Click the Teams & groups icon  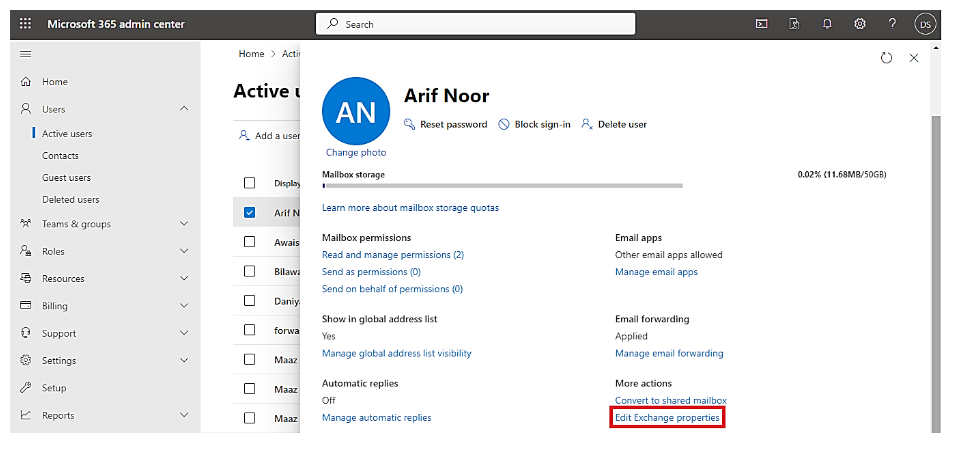pos(26,223)
